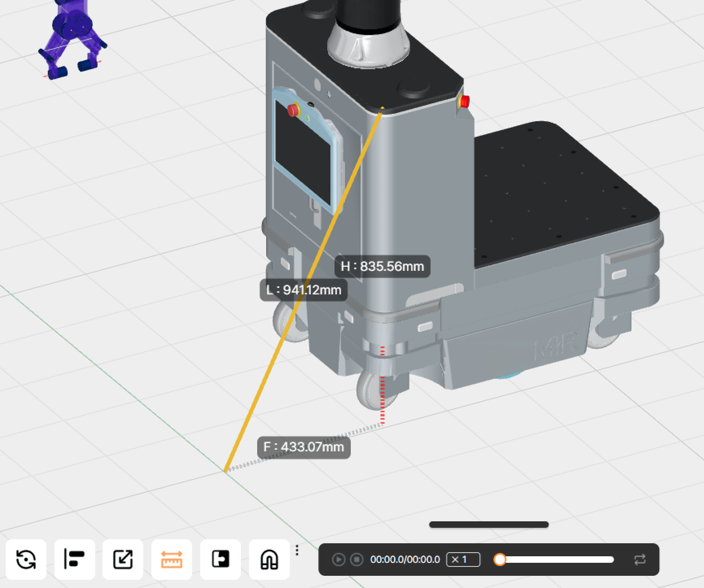Screen dimensions: 704x588
Task: Open the three-dot toolbar options
Action: click(297, 550)
